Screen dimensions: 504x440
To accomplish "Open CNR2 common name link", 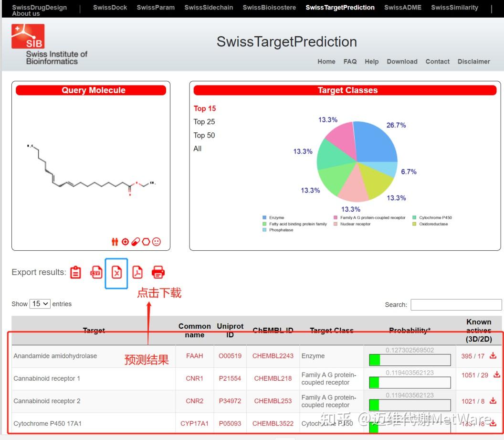I will 194,401.
